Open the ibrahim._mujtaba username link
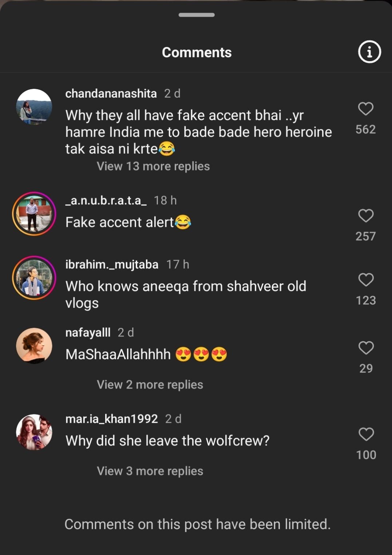This screenshot has height=555, width=392. pyautogui.click(x=112, y=264)
